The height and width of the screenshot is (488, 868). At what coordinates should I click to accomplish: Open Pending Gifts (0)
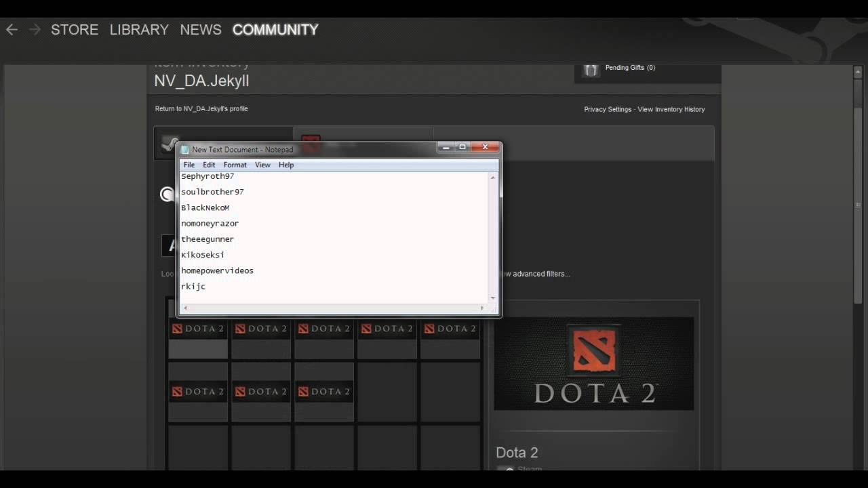(x=630, y=68)
